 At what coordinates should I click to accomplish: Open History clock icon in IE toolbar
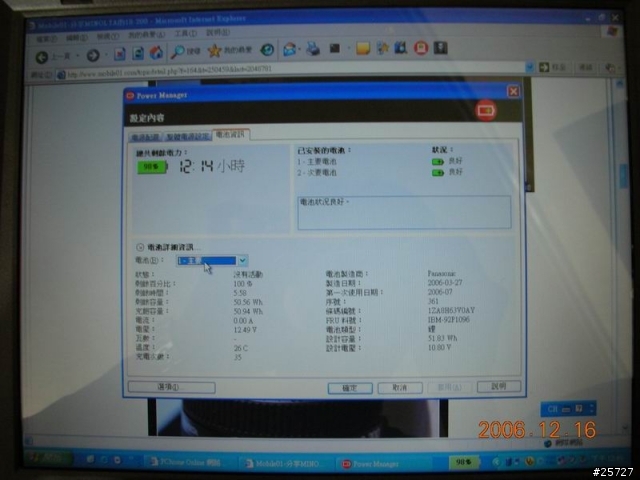pos(267,50)
